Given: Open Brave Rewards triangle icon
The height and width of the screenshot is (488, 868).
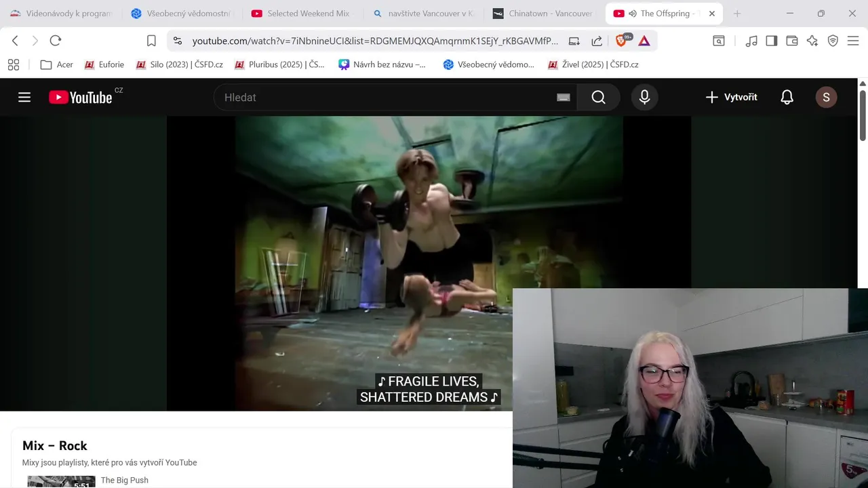Looking at the screenshot, I should tap(644, 41).
